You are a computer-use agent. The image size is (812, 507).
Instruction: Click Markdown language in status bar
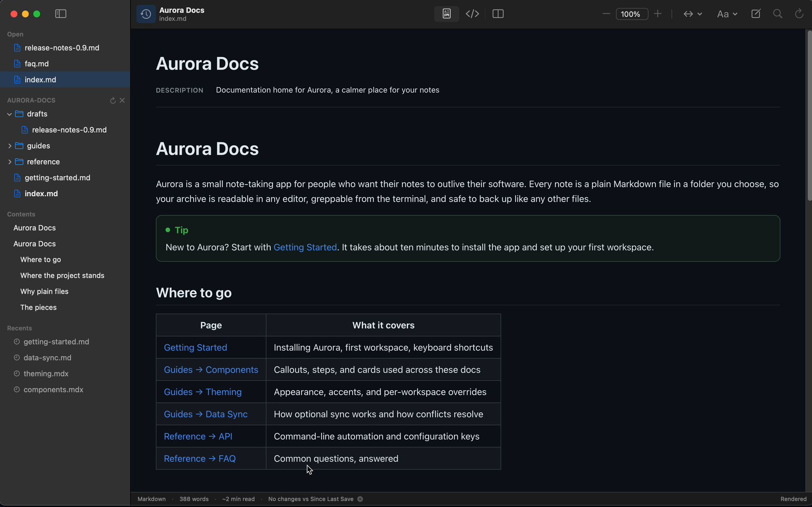point(152,499)
